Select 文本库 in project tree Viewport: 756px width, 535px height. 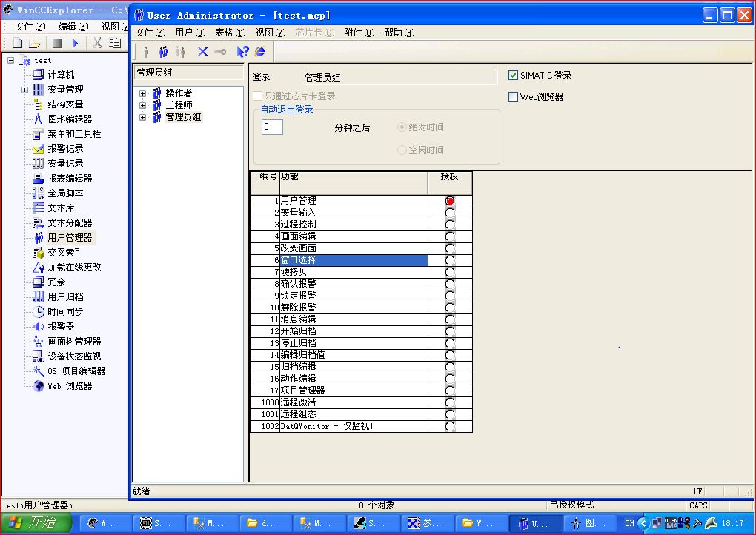61,208
